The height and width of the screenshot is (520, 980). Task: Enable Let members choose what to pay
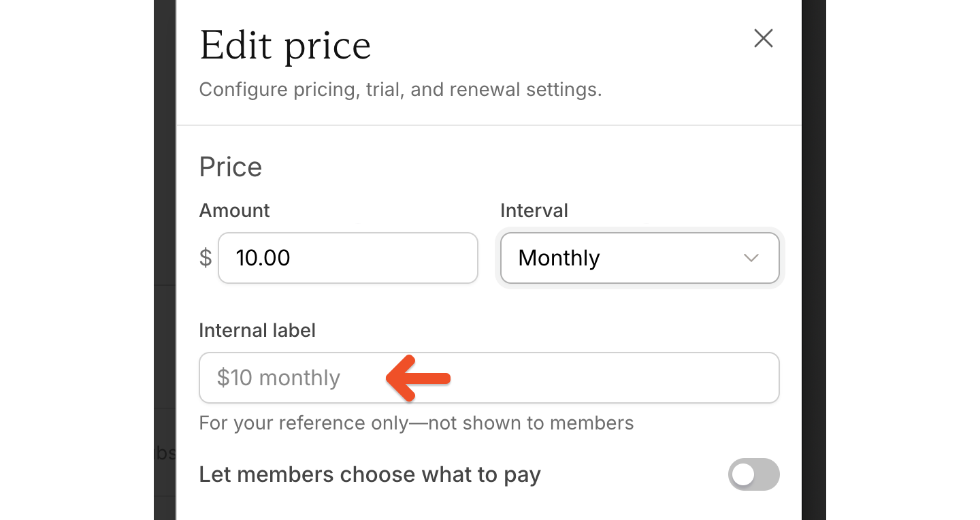(x=753, y=474)
